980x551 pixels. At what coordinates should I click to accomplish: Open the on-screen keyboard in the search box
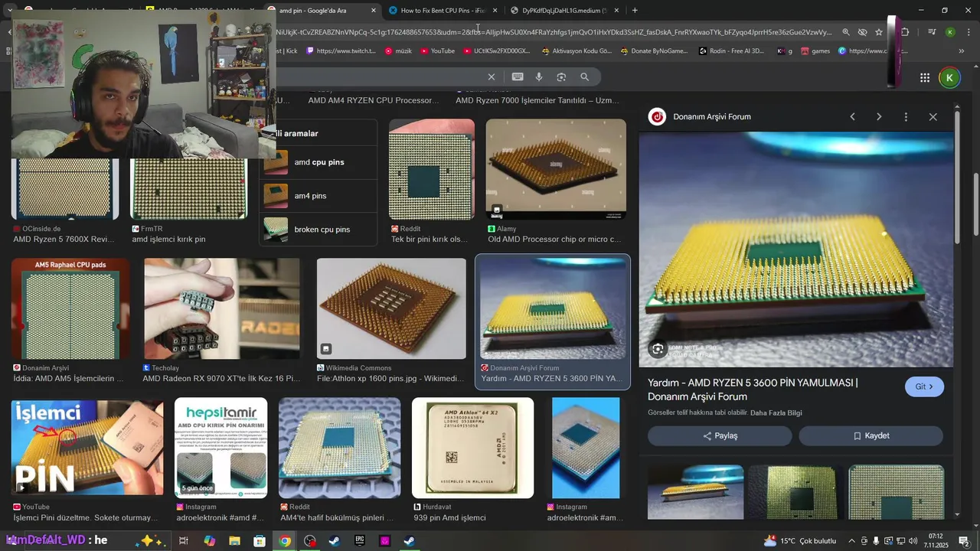[x=518, y=77]
